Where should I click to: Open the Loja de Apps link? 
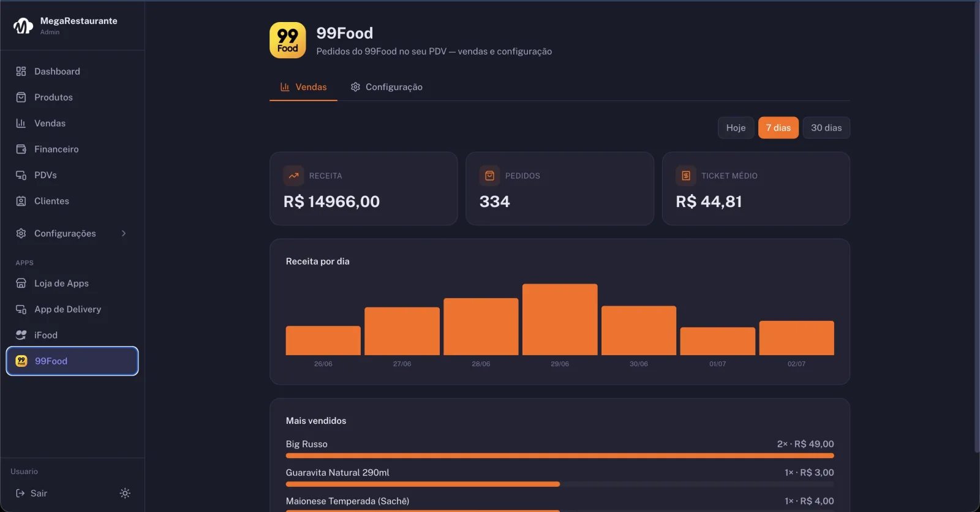coord(72,284)
